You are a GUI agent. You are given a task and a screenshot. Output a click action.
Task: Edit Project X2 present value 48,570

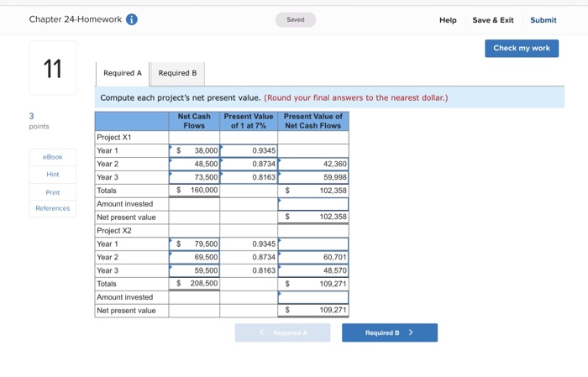pos(313,270)
